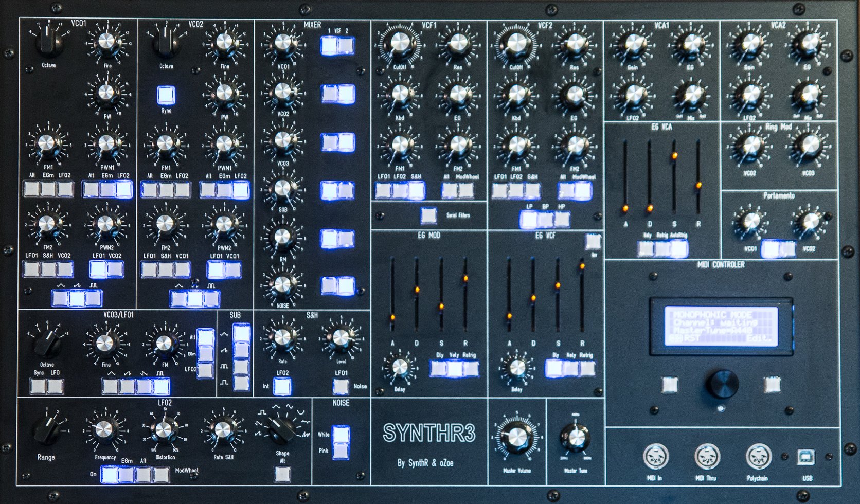
Task: Click the MIDI Controler LCD display
Action: pyautogui.click(x=721, y=326)
